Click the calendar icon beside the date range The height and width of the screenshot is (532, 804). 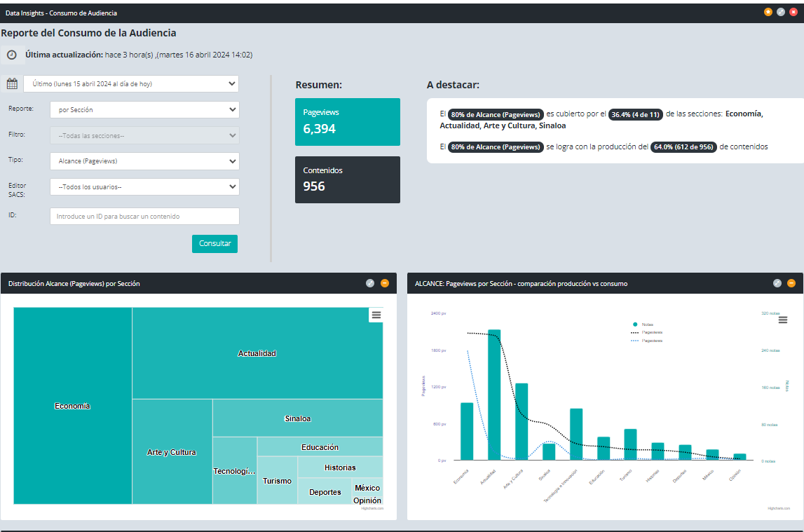[x=12, y=83]
